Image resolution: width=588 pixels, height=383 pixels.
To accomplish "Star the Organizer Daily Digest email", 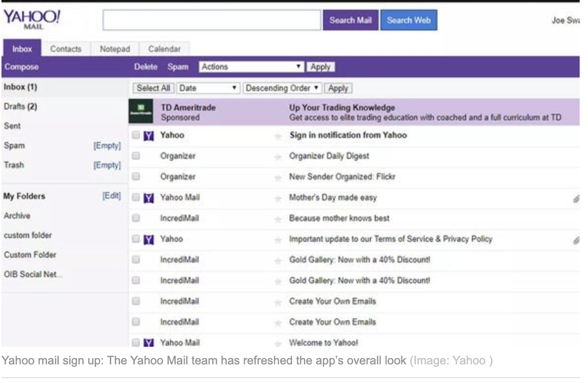I will coord(278,157).
